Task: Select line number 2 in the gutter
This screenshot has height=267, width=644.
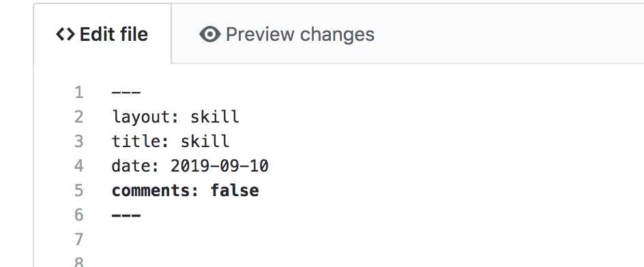Action: (x=79, y=117)
